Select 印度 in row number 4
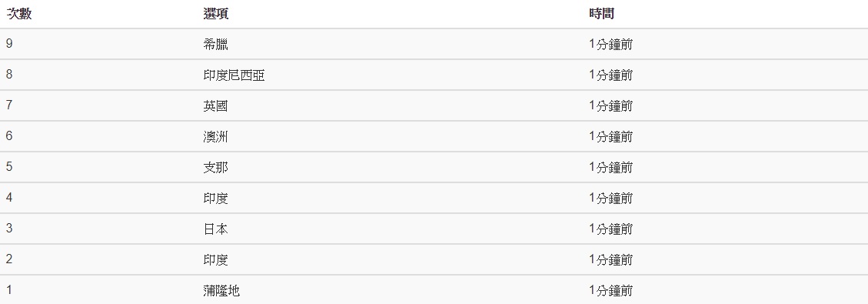The height and width of the screenshot is (304, 868). (215, 199)
